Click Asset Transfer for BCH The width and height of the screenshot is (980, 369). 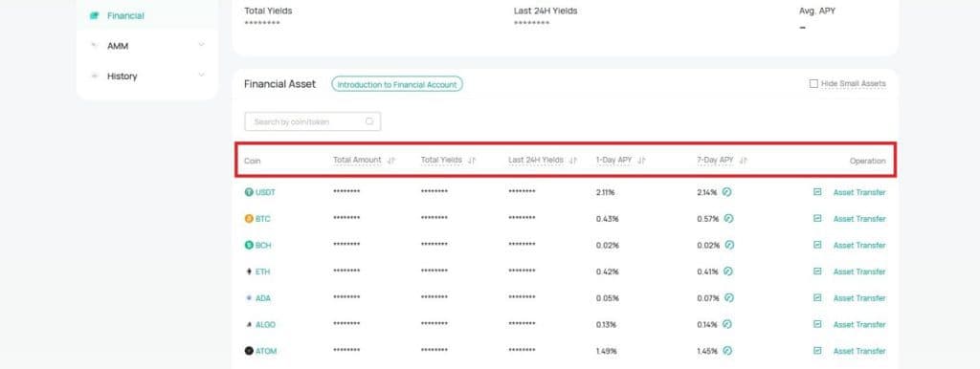coord(859,246)
